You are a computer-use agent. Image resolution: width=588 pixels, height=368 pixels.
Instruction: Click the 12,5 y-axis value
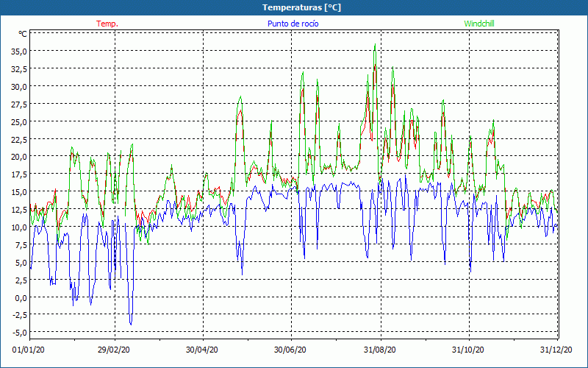point(19,210)
